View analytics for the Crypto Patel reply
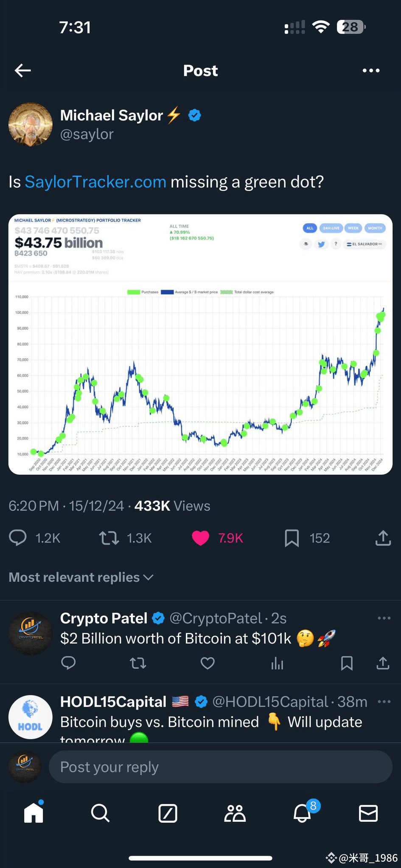Viewport: 401px width, 868px height. point(277,663)
